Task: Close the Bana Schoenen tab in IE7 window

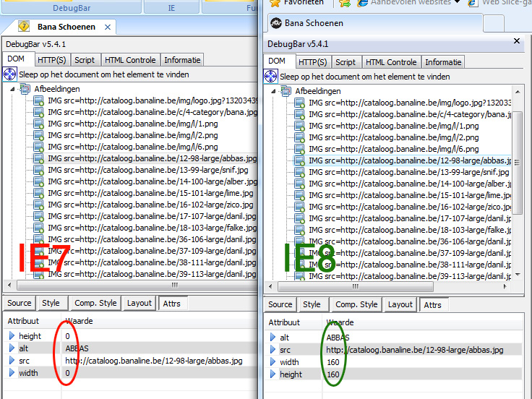Action: coord(108,27)
